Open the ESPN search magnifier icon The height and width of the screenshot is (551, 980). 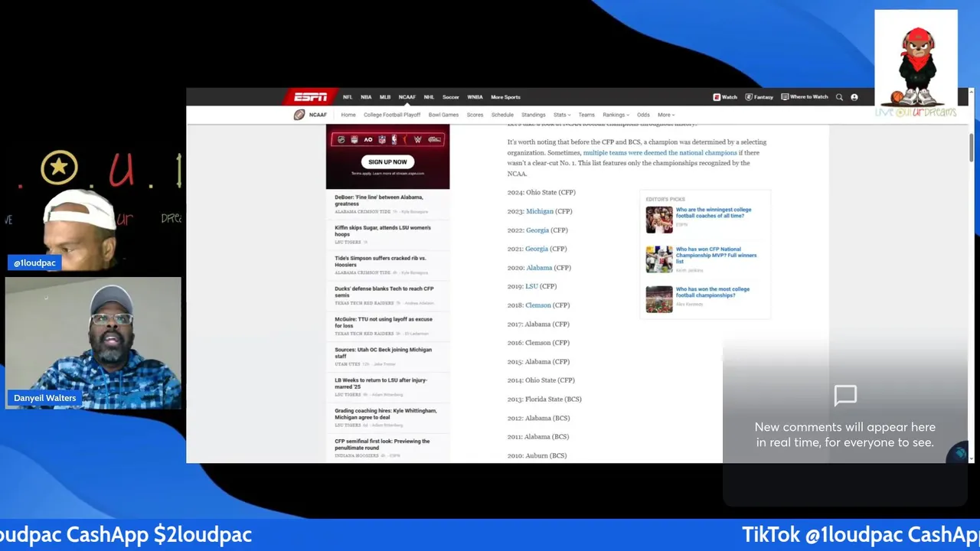pos(839,97)
